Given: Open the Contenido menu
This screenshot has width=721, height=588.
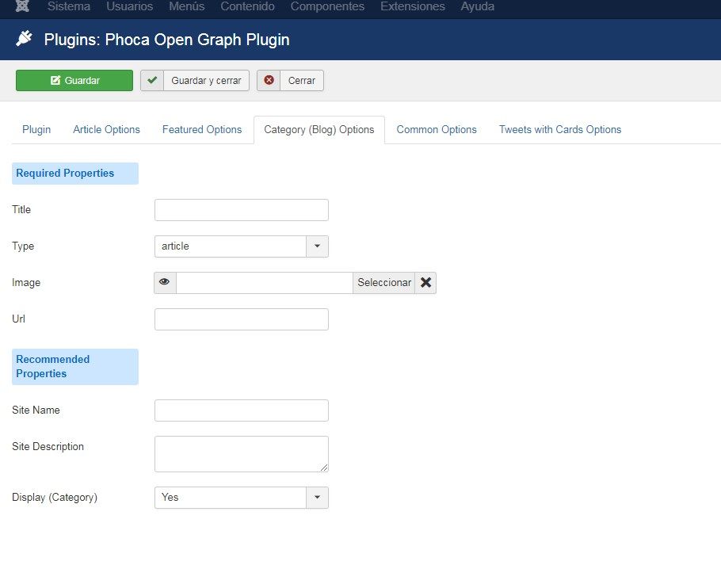Looking at the screenshot, I should pyautogui.click(x=247, y=6).
